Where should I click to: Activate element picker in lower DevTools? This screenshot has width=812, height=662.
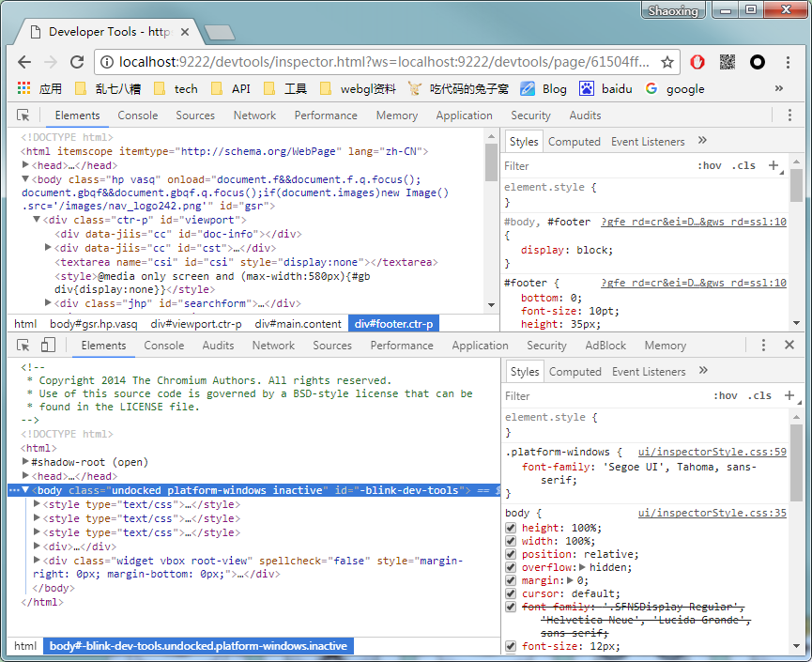pyautogui.click(x=23, y=345)
